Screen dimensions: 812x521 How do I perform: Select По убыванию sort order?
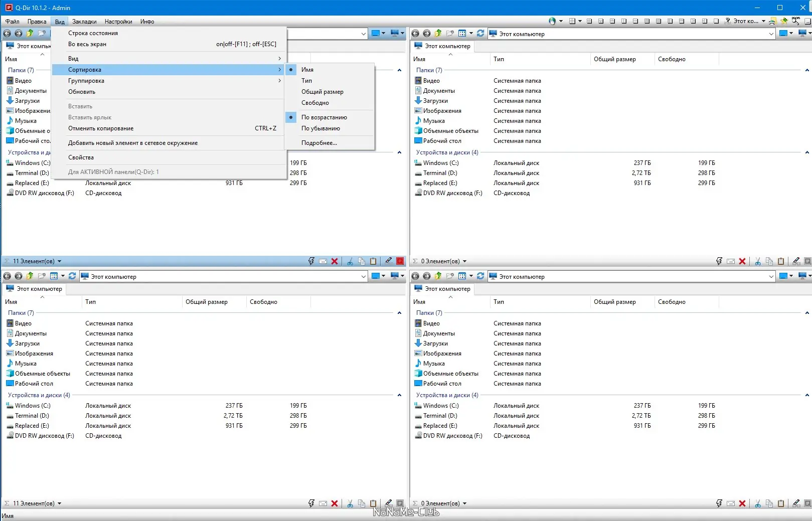click(330, 128)
